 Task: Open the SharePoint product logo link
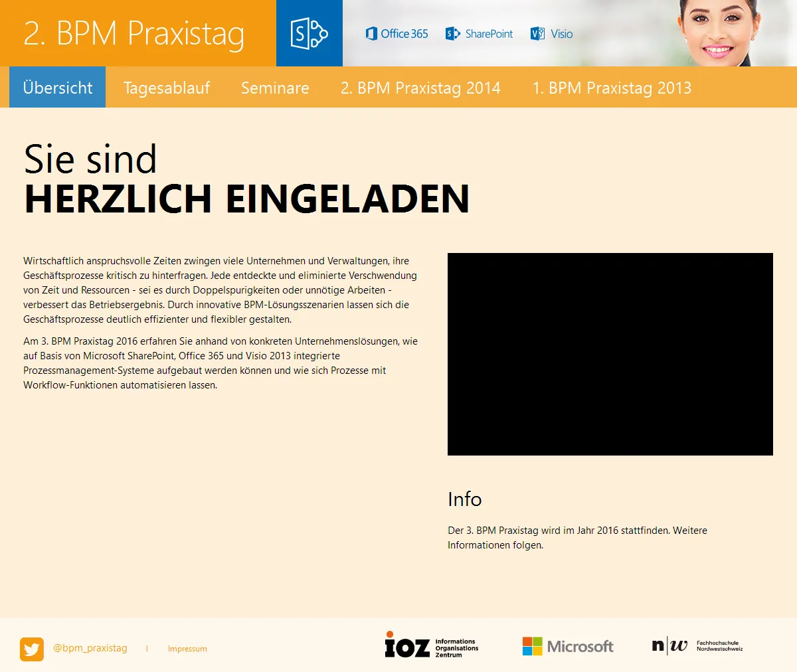(x=480, y=34)
